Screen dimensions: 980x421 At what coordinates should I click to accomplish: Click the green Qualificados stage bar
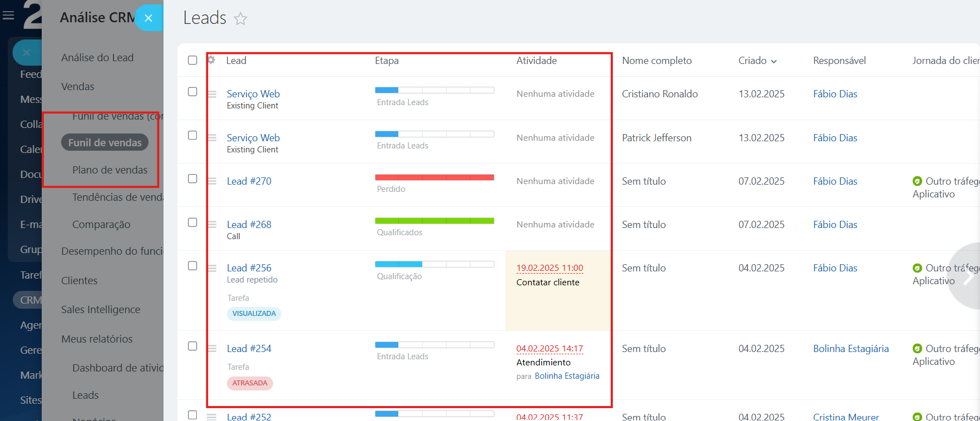click(x=434, y=221)
